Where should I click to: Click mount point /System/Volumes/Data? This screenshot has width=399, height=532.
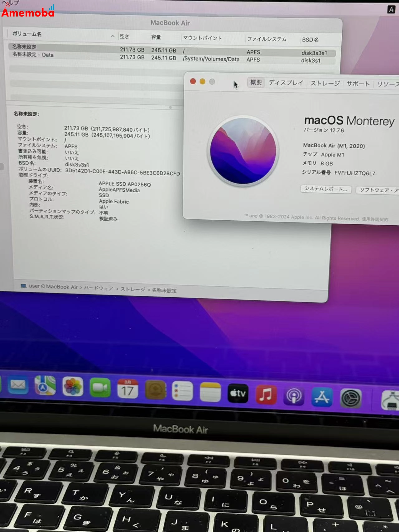click(x=211, y=59)
